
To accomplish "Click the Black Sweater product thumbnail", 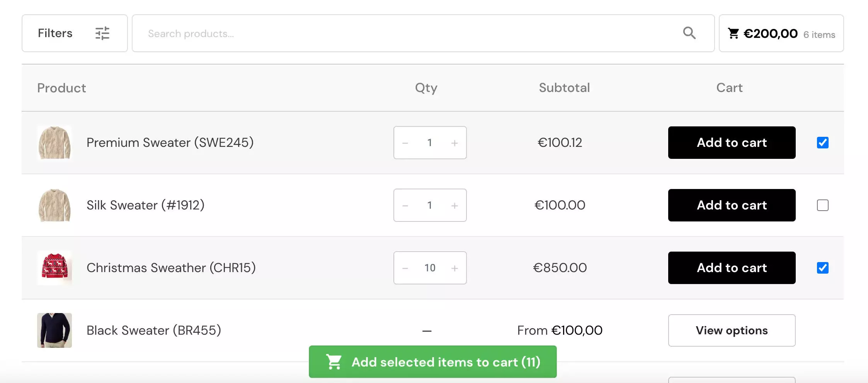I will [x=54, y=330].
